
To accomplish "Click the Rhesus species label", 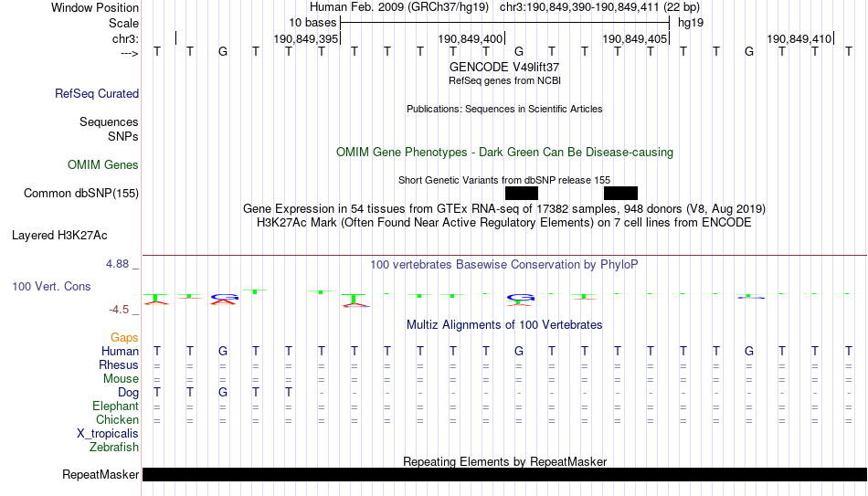I will (119, 365).
